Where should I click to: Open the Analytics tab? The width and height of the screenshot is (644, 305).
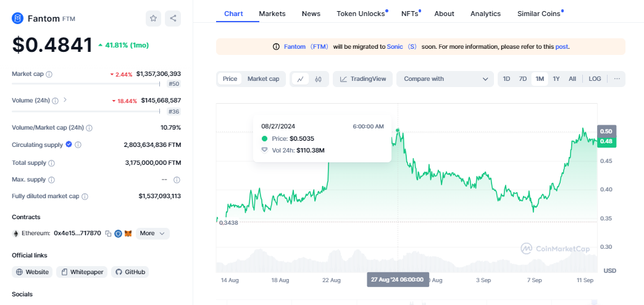click(x=485, y=14)
